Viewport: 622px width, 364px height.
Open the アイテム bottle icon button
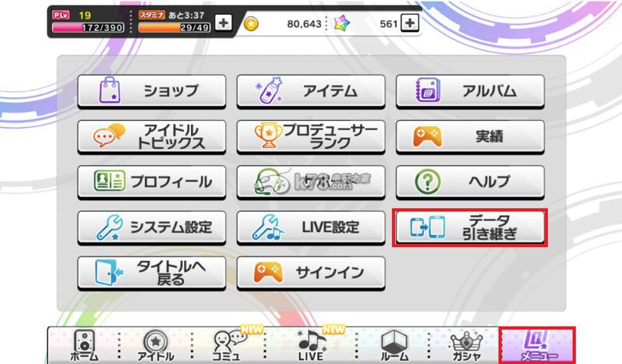310,90
